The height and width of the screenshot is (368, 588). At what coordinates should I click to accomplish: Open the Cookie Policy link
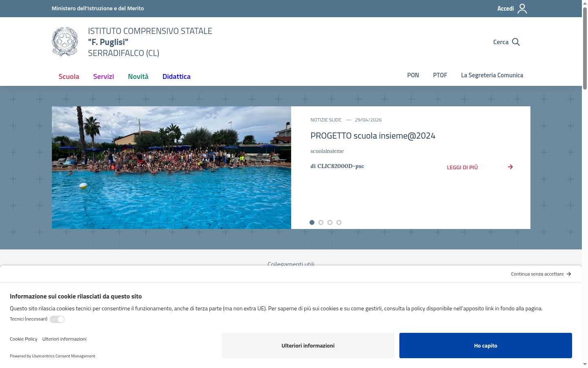[x=23, y=339]
